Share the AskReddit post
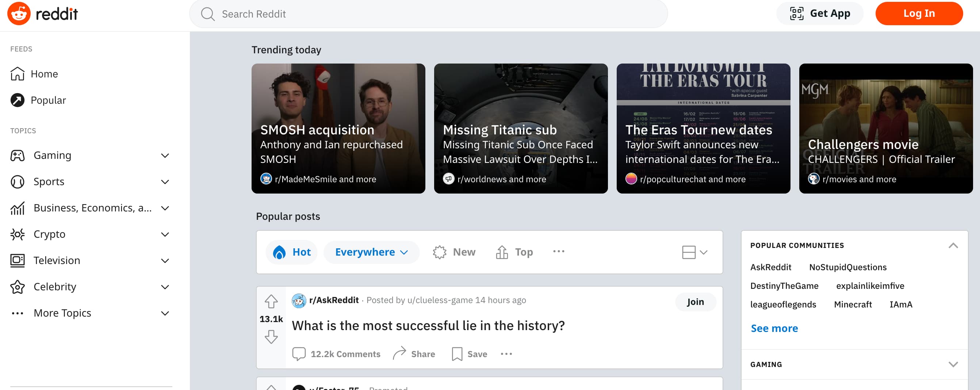This screenshot has width=980, height=390. (x=414, y=354)
